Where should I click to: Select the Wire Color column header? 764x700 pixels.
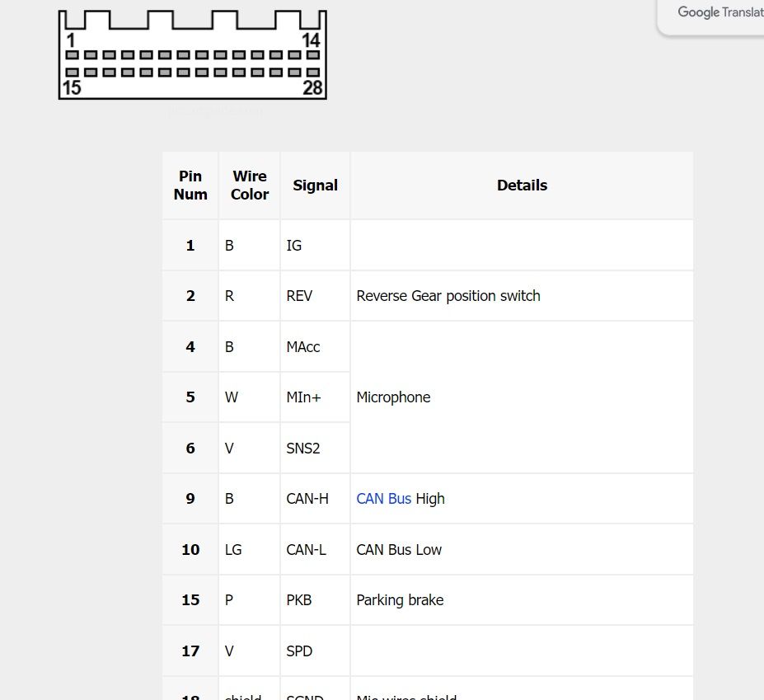click(250, 186)
